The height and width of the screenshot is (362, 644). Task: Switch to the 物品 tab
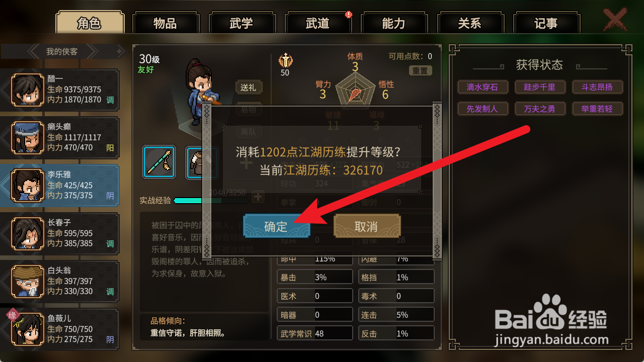tap(165, 23)
